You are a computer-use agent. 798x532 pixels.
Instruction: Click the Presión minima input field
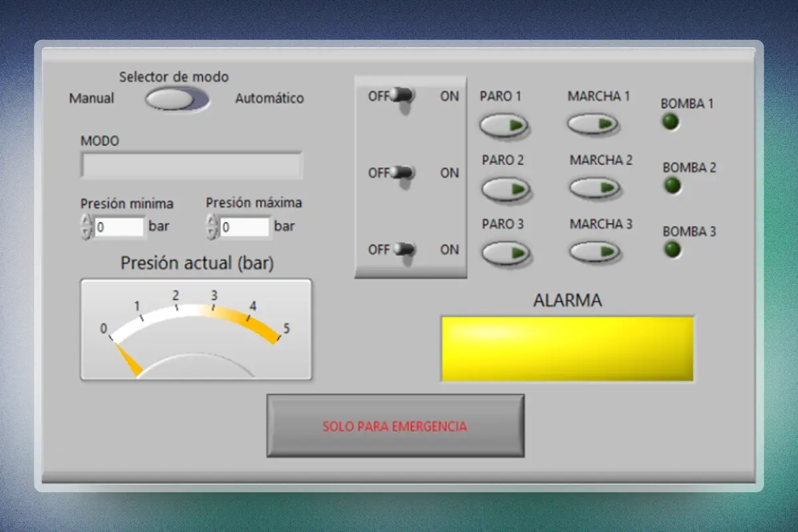pos(120,226)
